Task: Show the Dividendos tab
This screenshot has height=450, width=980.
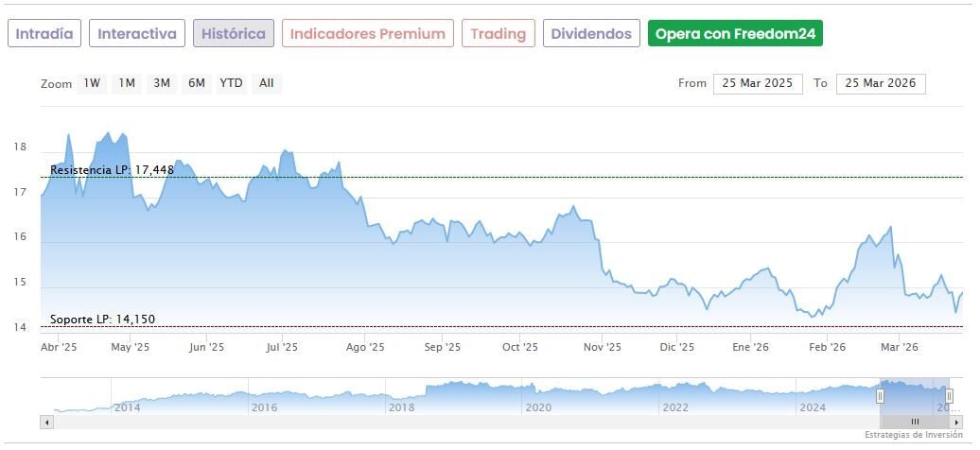Action: point(591,34)
